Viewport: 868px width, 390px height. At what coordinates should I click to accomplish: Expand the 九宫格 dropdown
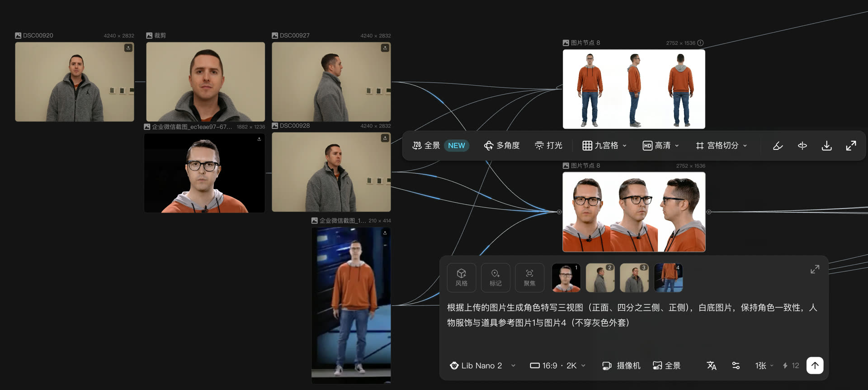[604, 145]
